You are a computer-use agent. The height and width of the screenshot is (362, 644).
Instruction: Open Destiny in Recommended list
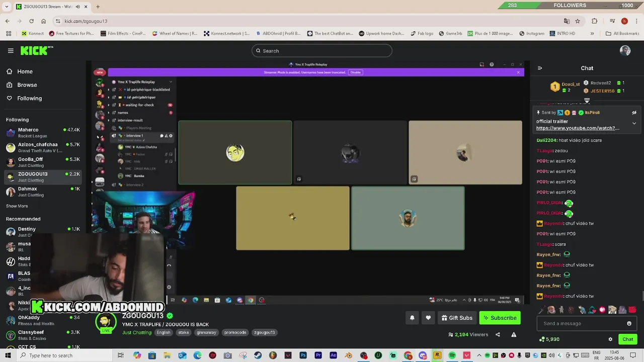43,232
